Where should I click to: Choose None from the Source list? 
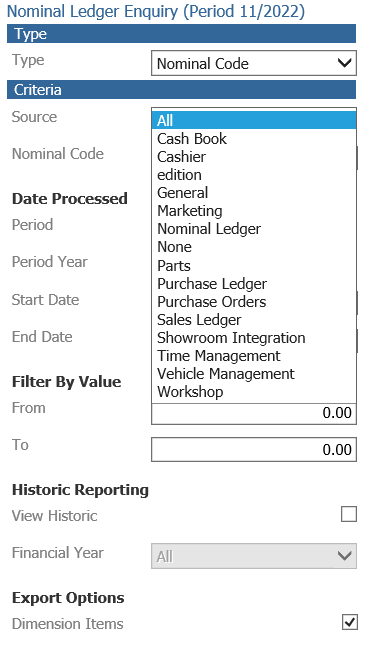(254, 247)
